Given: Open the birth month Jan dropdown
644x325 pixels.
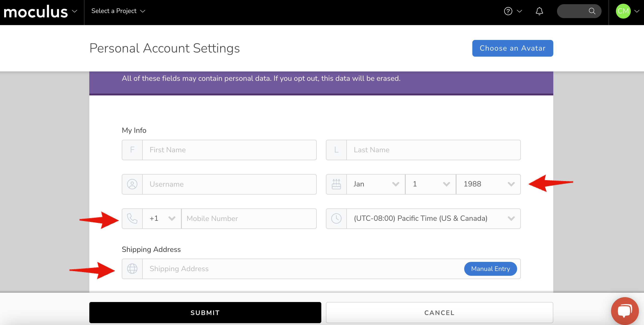Looking at the screenshot, I should tap(376, 184).
